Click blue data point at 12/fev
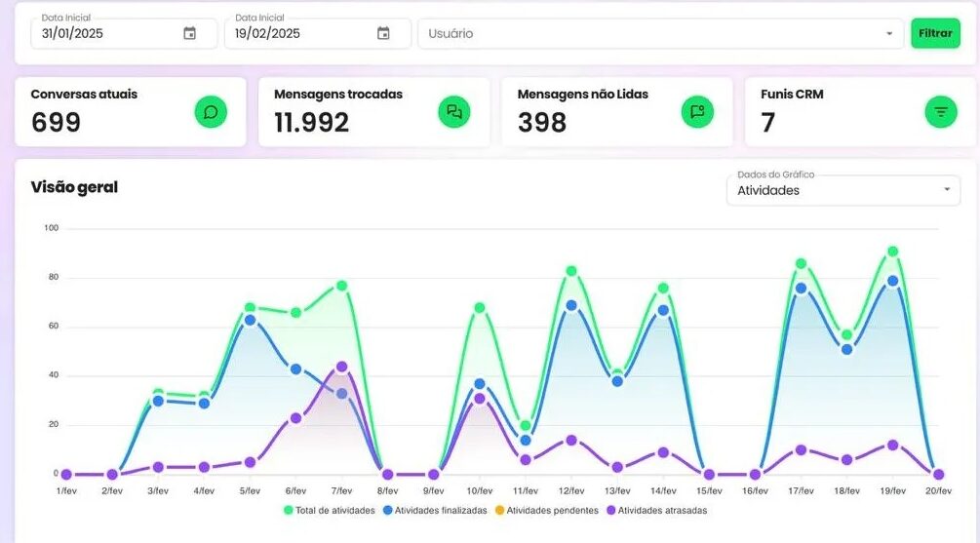The width and height of the screenshot is (980, 543). click(x=571, y=305)
